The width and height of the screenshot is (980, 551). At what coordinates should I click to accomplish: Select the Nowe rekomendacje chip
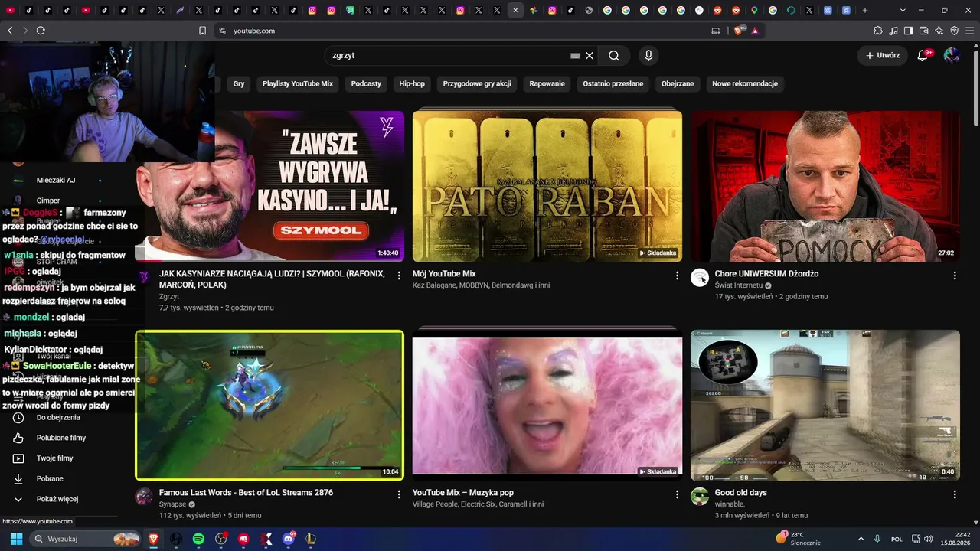[745, 83]
